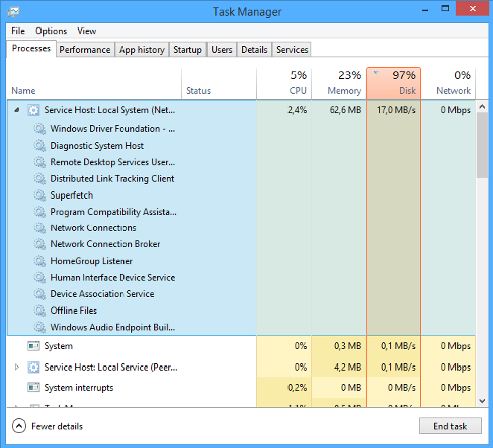Click the Diagnostic System Host service icon
The height and width of the screenshot is (448, 493).
point(40,146)
